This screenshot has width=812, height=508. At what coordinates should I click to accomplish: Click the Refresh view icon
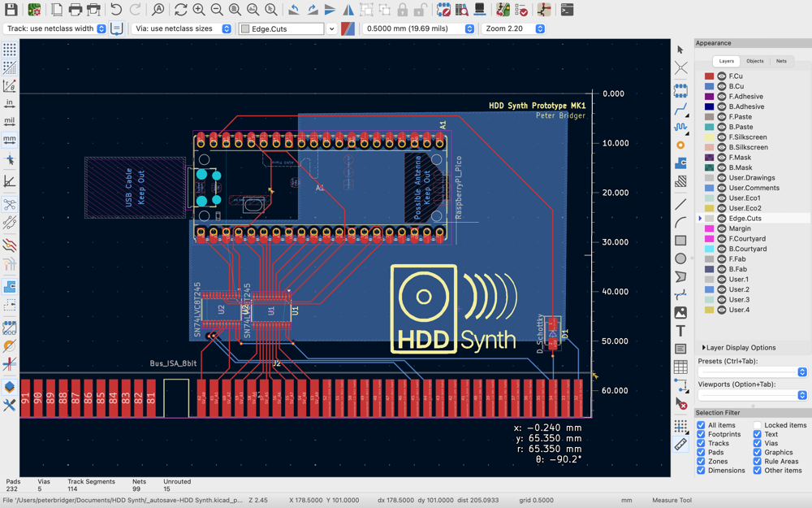(180, 10)
